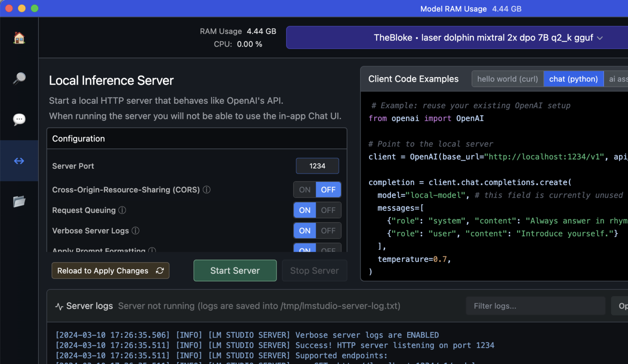
Task: Turn CORS toggle to ON
Action: point(305,190)
